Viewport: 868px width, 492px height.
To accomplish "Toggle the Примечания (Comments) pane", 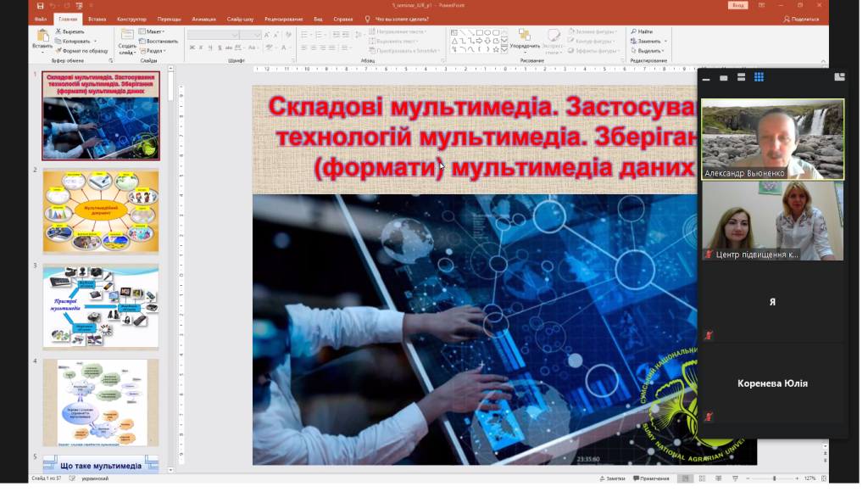I will [651, 478].
